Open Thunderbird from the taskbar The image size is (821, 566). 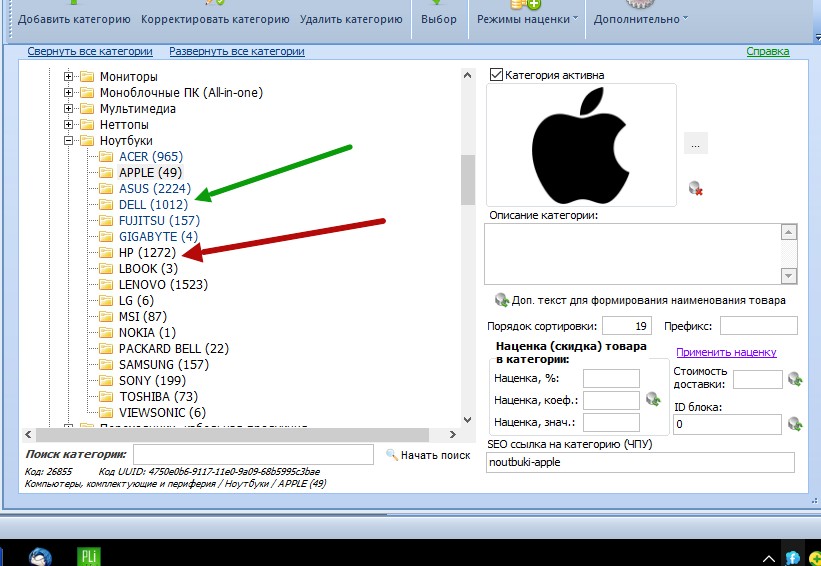(40, 556)
